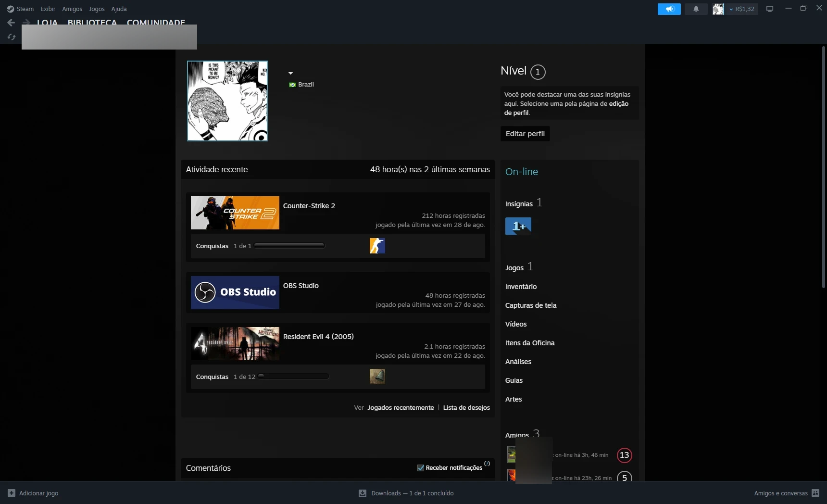Open the Guias link
The width and height of the screenshot is (827, 504).
pos(514,380)
